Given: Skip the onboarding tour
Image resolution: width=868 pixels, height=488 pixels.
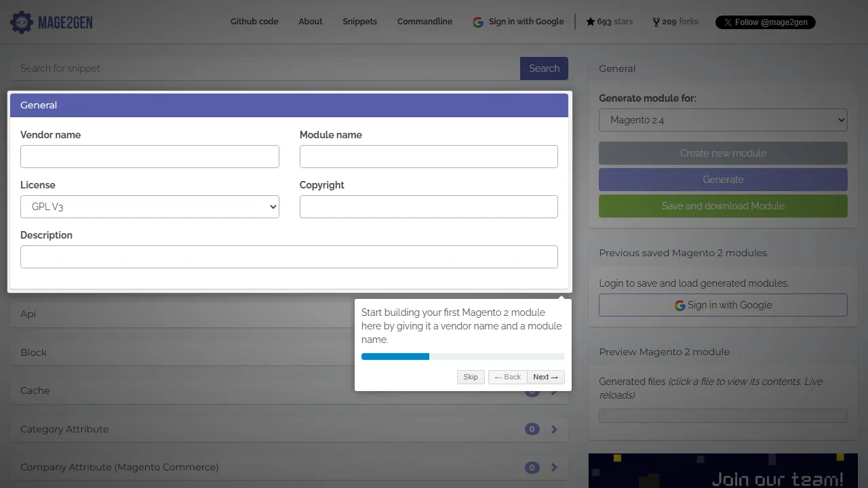Looking at the screenshot, I should tap(471, 377).
